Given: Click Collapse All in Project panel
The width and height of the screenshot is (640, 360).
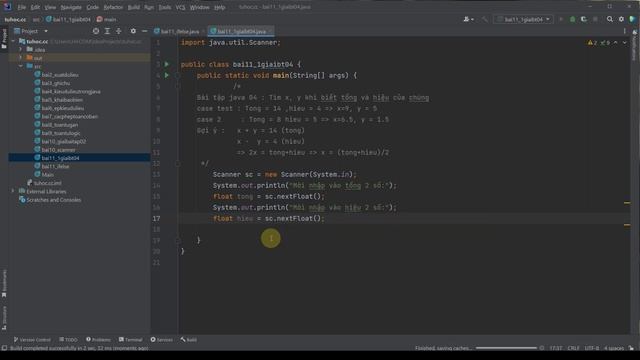Looking at the screenshot, I should [119, 31].
